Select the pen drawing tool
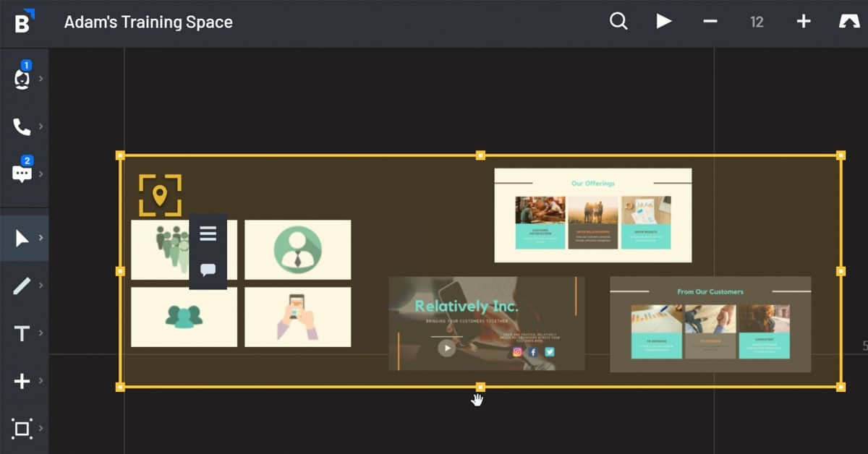The width and height of the screenshot is (868, 454). pos(22,286)
